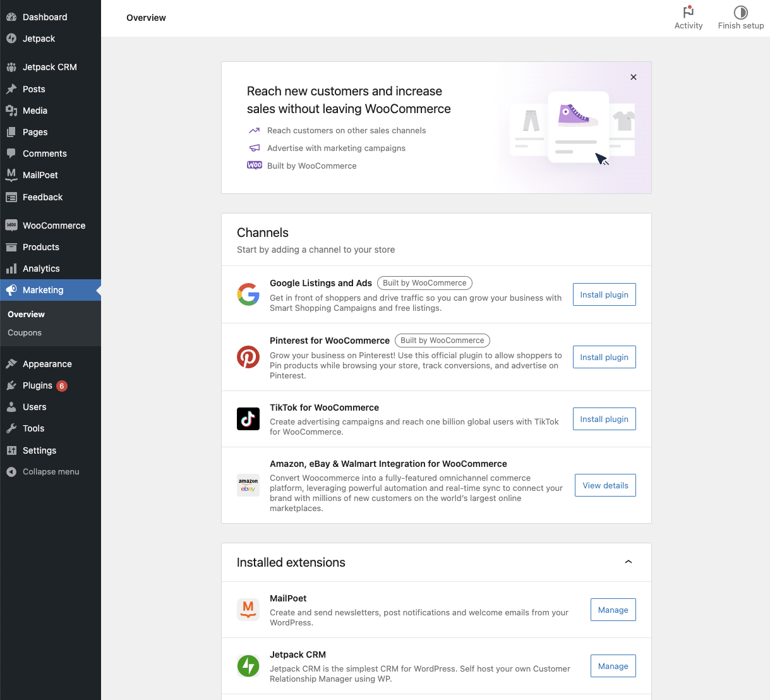Click the Activity bell icon
Image resolution: width=770 pixels, height=700 pixels.
(x=689, y=13)
